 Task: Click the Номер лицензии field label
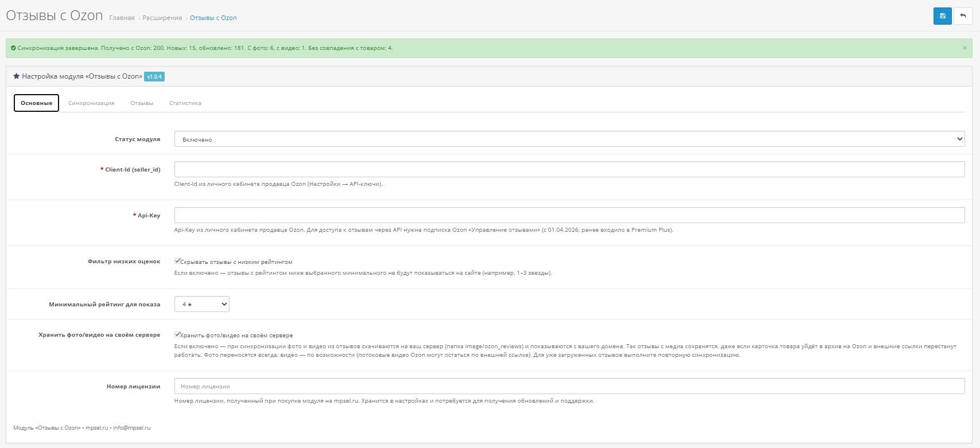point(133,387)
